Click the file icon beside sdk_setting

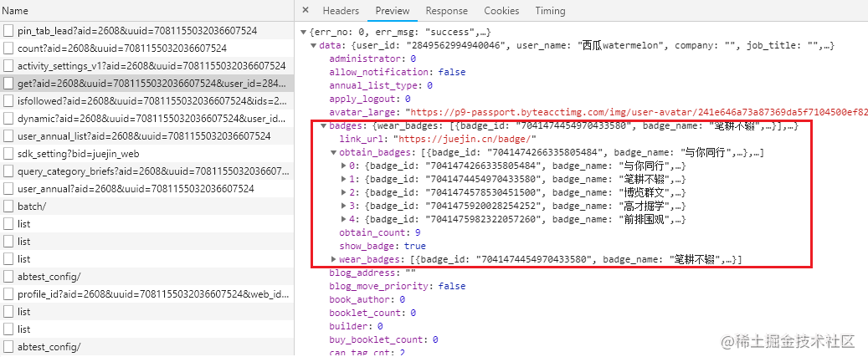click(8, 154)
